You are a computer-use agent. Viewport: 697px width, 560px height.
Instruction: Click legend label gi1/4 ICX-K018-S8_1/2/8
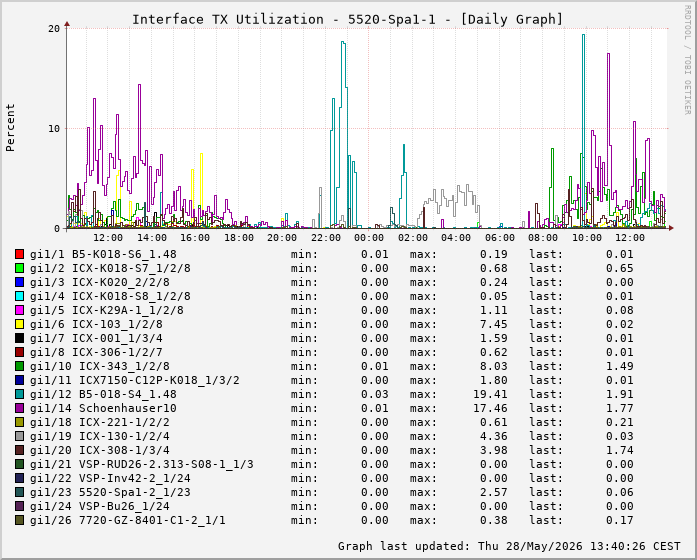coord(110,296)
